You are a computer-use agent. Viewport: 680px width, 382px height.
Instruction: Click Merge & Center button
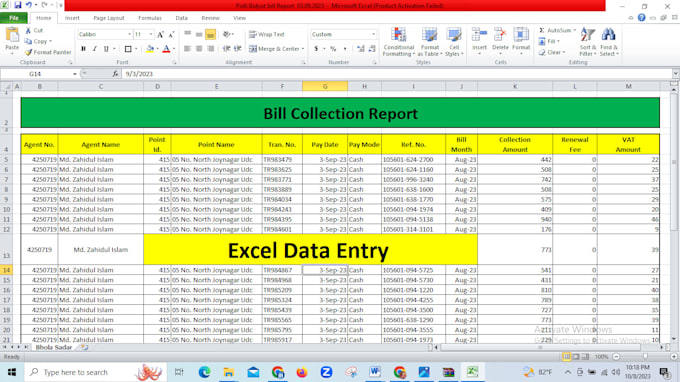pyautogui.click(x=274, y=49)
